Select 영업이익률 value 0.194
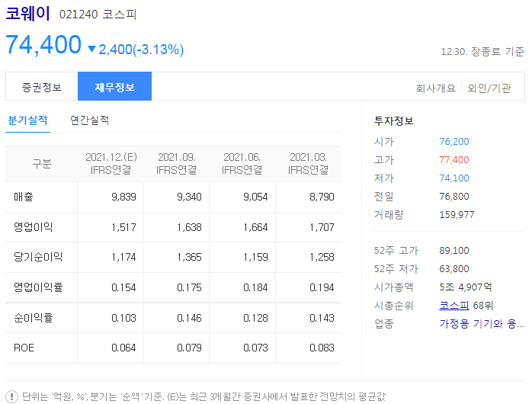This screenshot has width=532, height=404. [322, 287]
